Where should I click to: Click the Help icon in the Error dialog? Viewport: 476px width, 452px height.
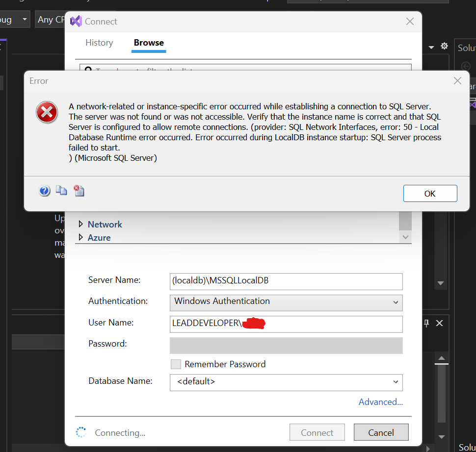[45, 191]
